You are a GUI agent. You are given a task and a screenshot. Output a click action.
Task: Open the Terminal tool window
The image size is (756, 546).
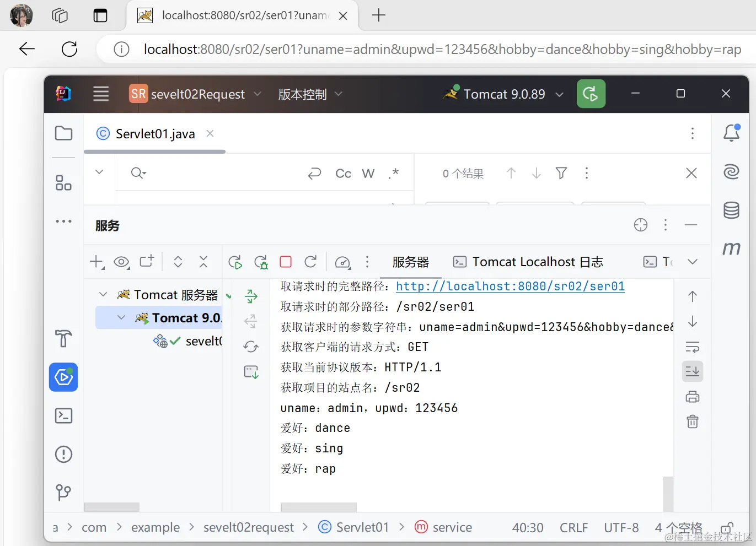pos(63,415)
